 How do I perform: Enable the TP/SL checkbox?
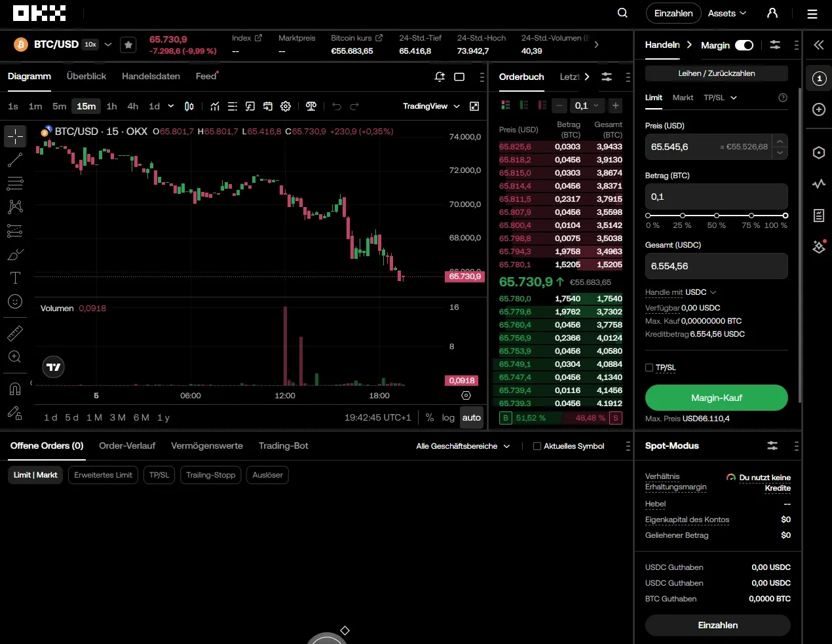(649, 368)
